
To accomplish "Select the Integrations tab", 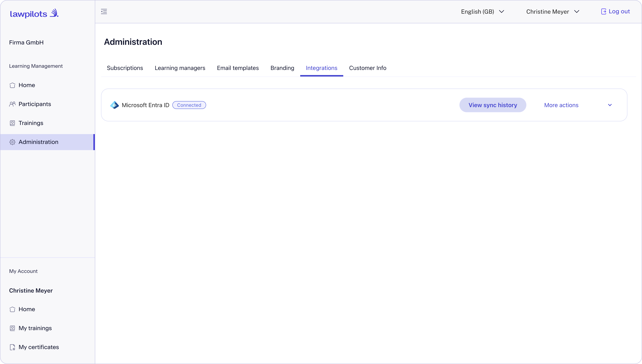I will pyautogui.click(x=322, y=68).
